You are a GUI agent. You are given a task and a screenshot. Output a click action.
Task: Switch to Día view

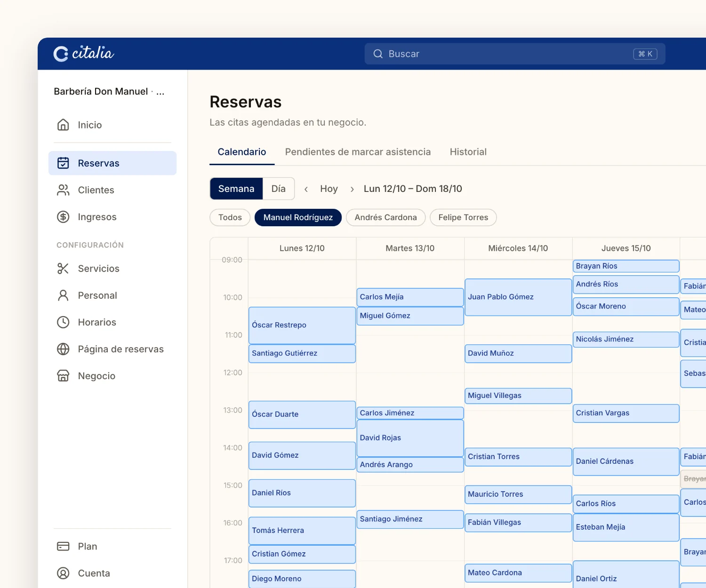click(279, 189)
